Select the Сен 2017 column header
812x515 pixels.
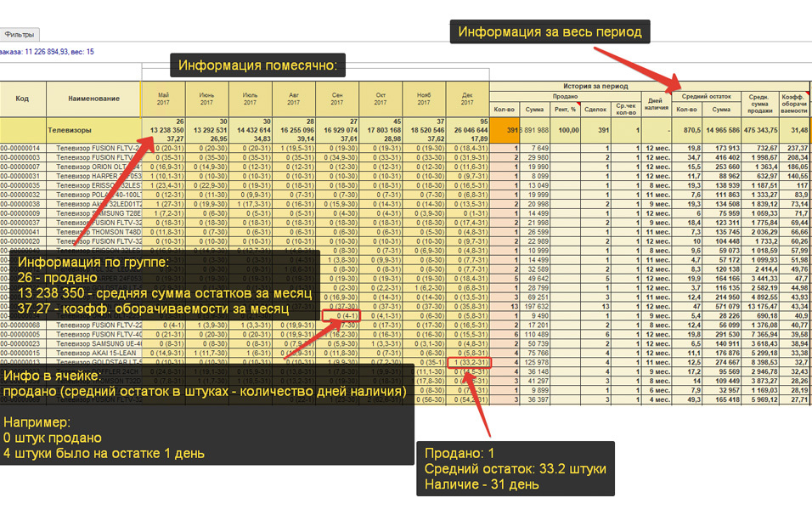tap(337, 99)
